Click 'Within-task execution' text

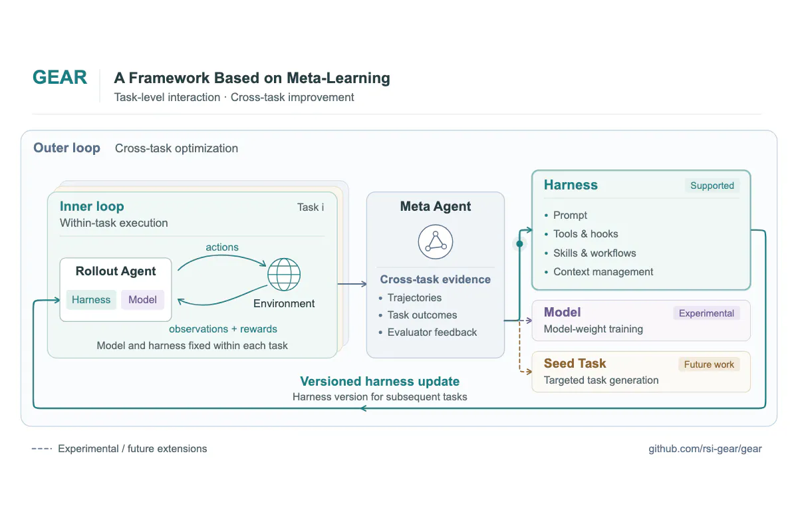coord(114,223)
